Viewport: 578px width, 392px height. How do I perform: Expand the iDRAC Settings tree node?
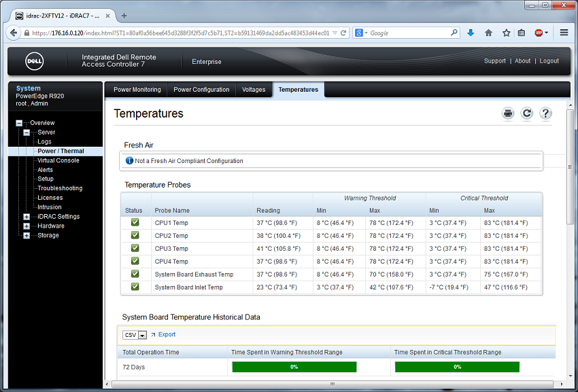click(27, 217)
